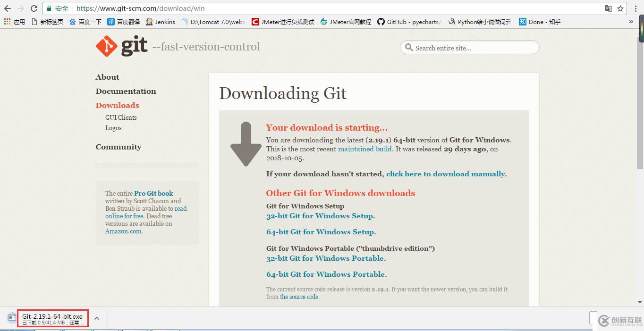Download 64-bit Git for Windows Setup
Viewport: 644px width, 331px height.
321,232
